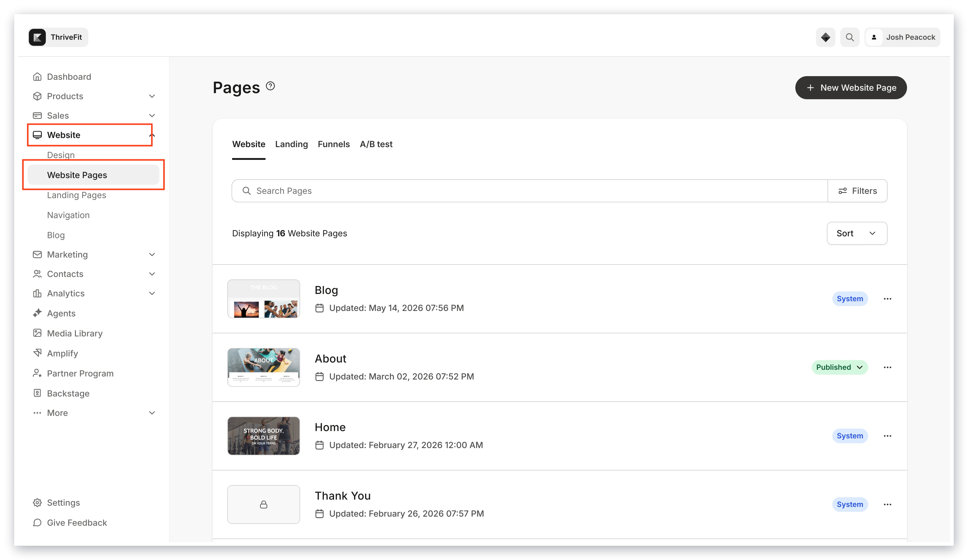Image resolution: width=968 pixels, height=560 pixels.
Task: Open the Published status dropdown for About
Action: pyautogui.click(x=840, y=368)
